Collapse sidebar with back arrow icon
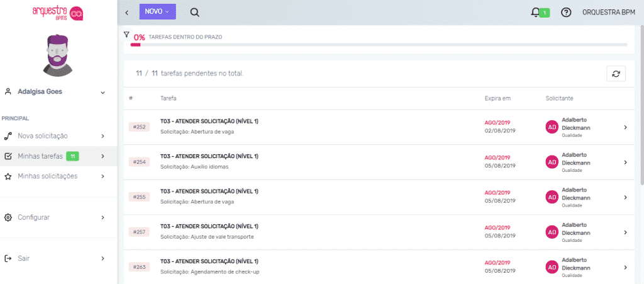The image size is (644, 284). click(x=127, y=13)
